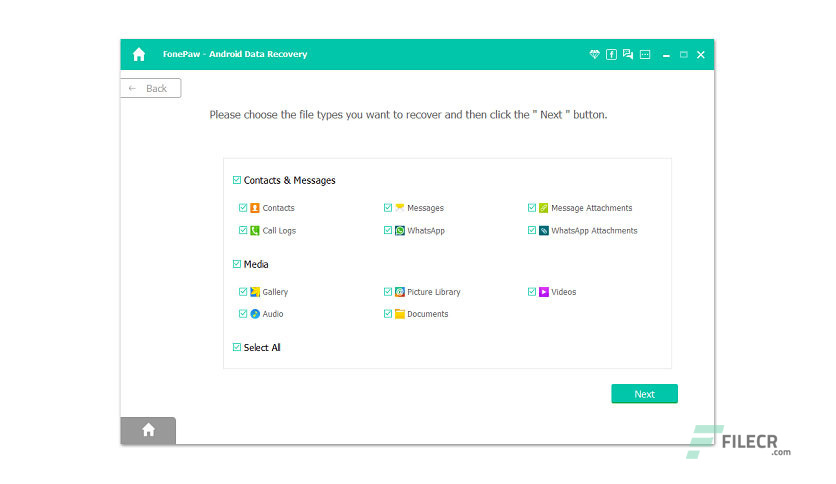
Task: Open the premium diamond icon
Action: 594,54
